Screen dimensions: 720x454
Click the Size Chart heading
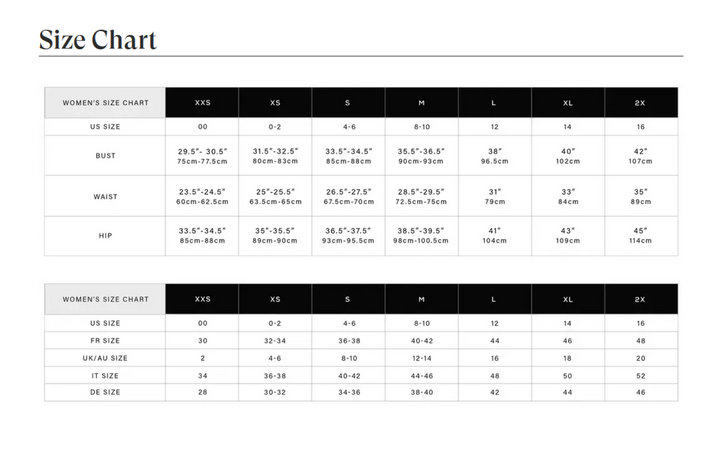click(x=98, y=39)
